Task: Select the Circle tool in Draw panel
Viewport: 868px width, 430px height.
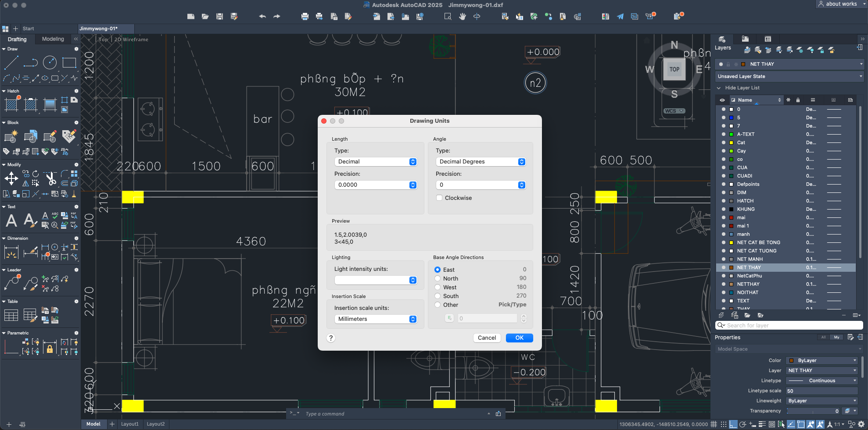Action: click(50, 63)
